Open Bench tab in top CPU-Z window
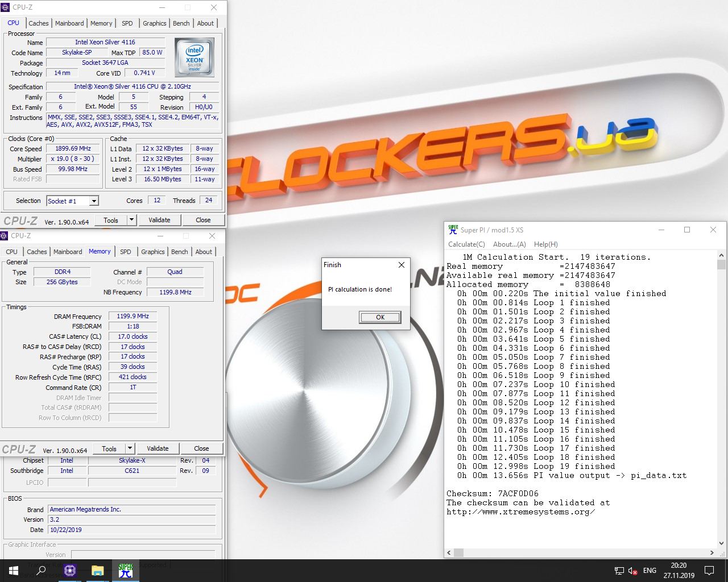 181,23
